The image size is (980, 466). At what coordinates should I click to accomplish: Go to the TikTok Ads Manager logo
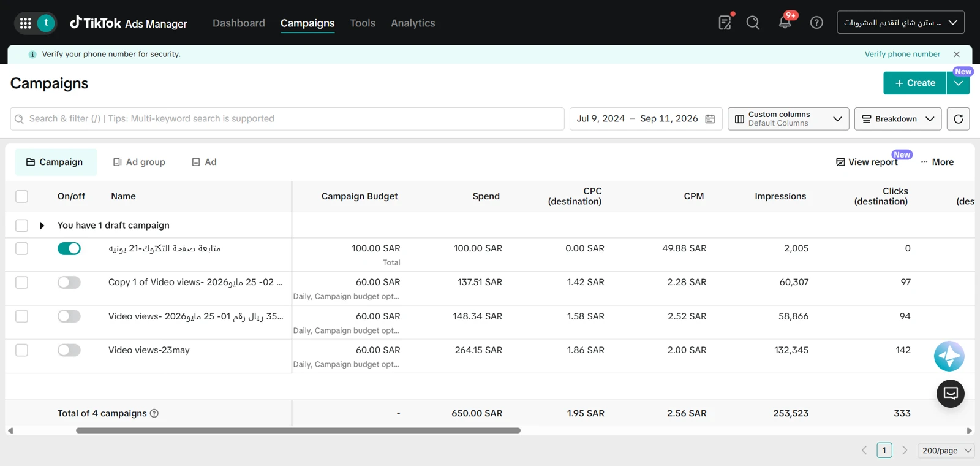tap(129, 23)
